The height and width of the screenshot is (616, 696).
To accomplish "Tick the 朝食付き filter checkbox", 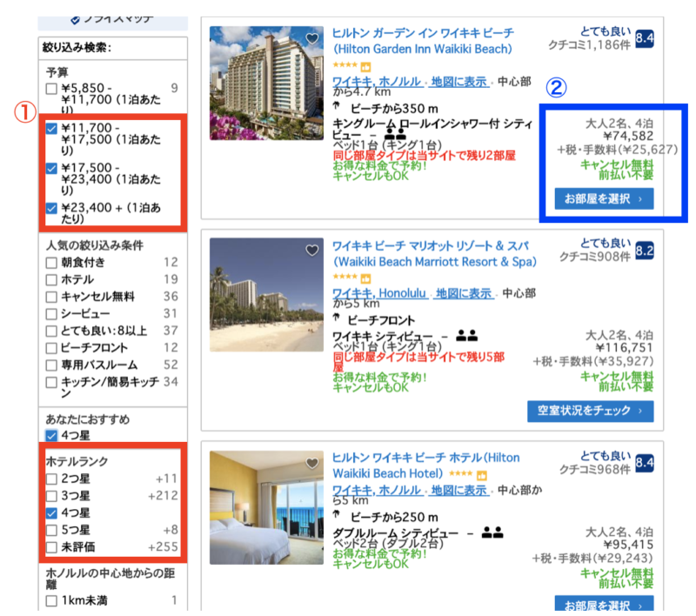I will [51, 263].
